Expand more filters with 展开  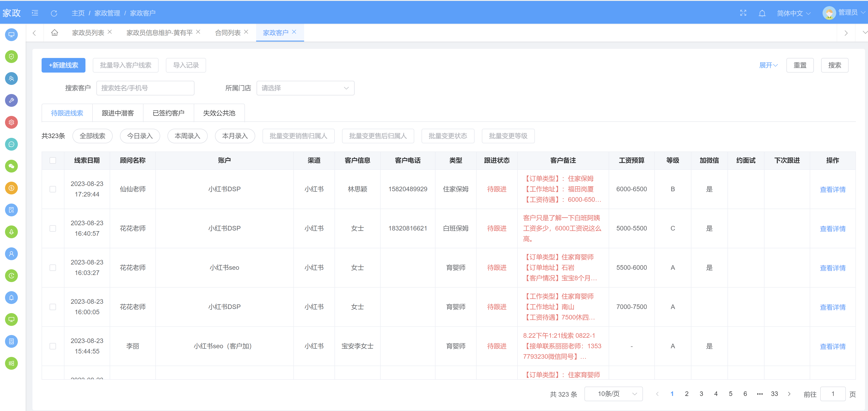pos(768,65)
